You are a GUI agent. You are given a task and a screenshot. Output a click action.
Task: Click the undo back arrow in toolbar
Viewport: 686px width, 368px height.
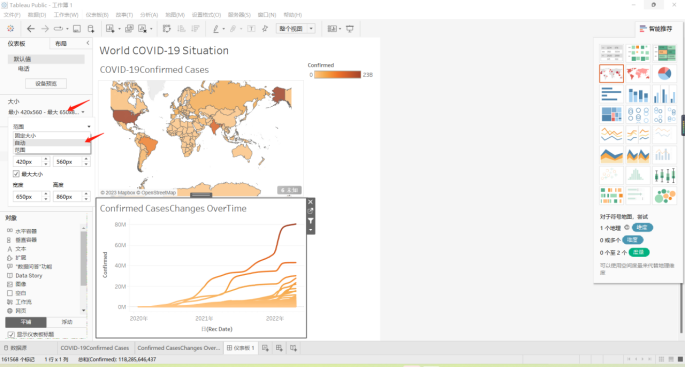30,28
